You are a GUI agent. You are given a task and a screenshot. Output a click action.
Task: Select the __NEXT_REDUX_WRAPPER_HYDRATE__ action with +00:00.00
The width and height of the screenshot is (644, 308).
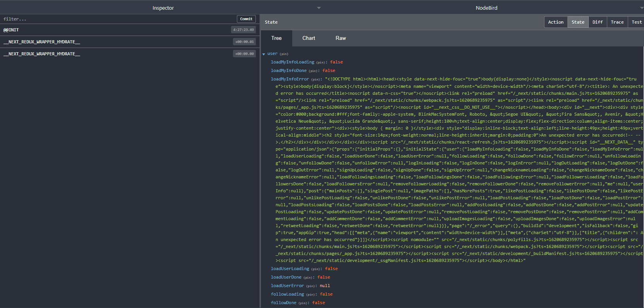130,54
